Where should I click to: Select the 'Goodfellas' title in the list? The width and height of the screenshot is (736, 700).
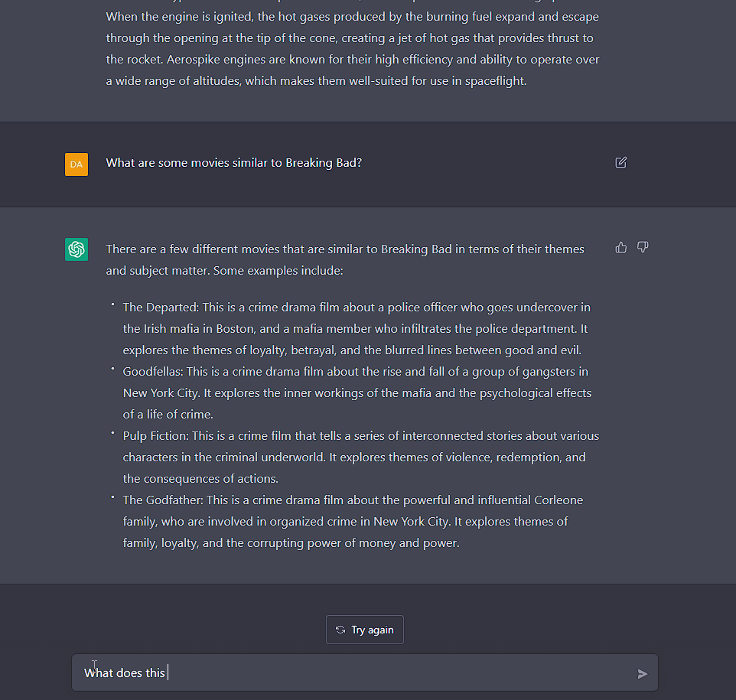coord(152,372)
